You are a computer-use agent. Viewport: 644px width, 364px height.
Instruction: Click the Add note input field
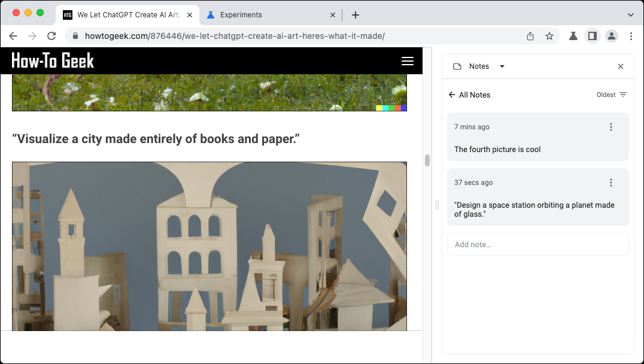537,244
